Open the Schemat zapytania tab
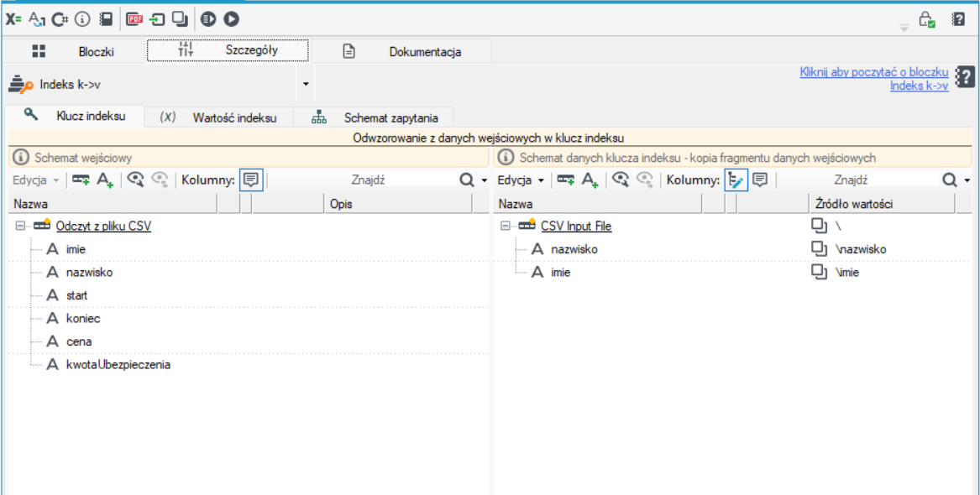 pyautogui.click(x=375, y=117)
